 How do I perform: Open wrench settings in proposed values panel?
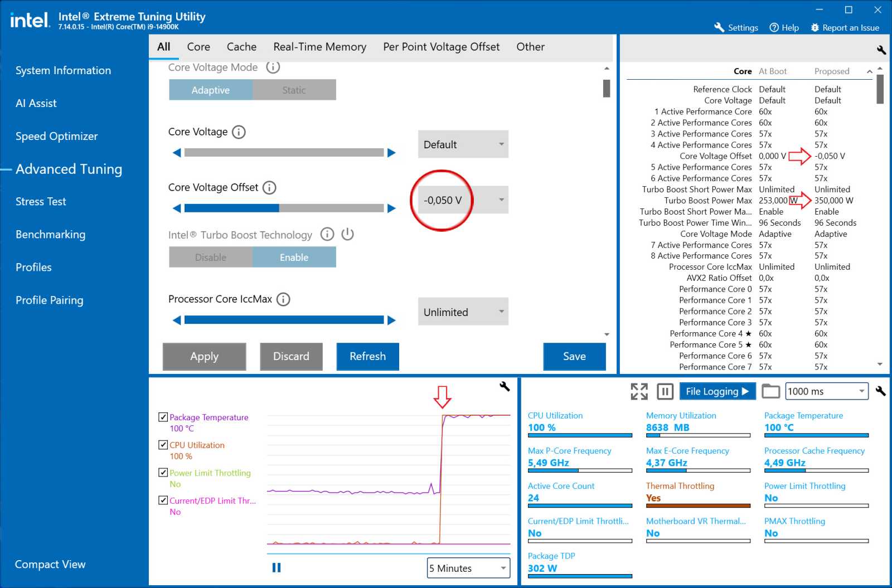click(x=881, y=50)
